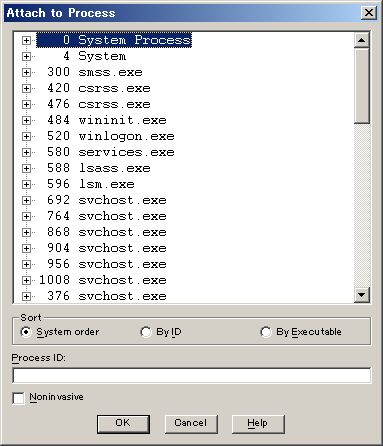Image resolution: width=383 pixels, height=446 pixels.
Task: Select process 588 lsass.exe
Action: [x=93, y=168]
